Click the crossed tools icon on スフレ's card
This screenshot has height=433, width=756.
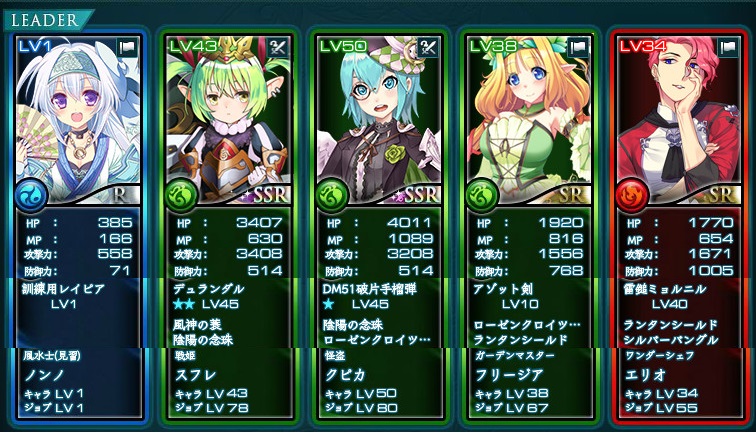(x=278, y=48)
